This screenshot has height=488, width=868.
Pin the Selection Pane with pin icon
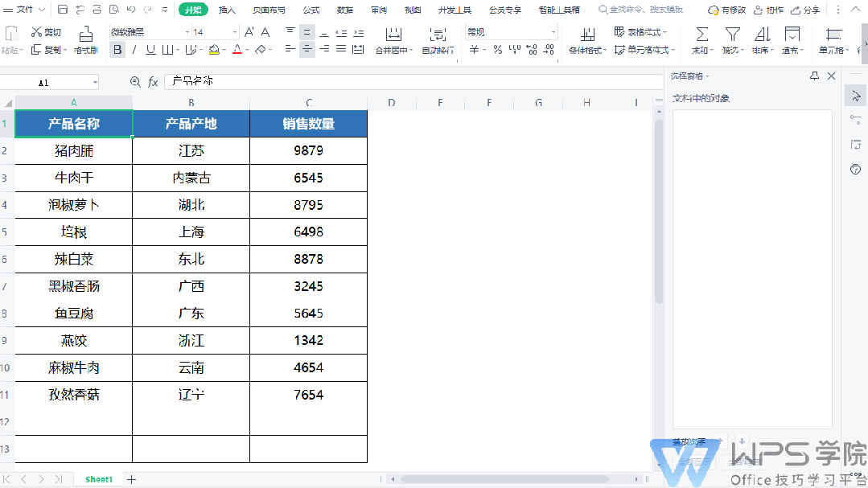point(814,76)
